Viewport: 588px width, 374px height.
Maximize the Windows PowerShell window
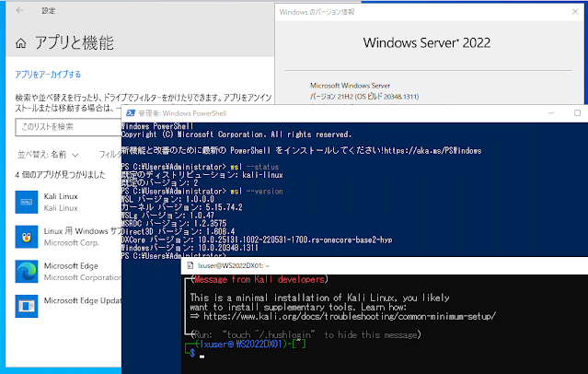click(x=577, y=113)
